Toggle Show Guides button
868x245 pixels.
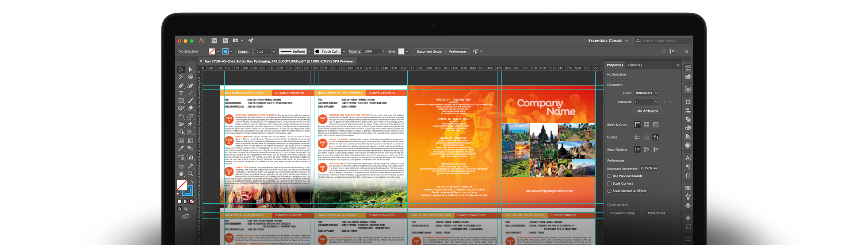click(637, 137)
